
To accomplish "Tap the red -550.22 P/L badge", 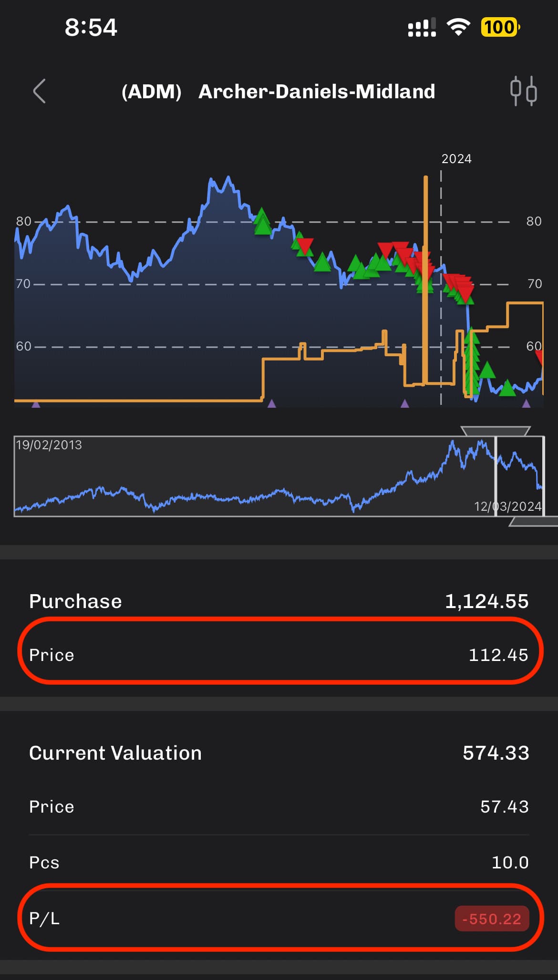I will (x=492, y=918).
